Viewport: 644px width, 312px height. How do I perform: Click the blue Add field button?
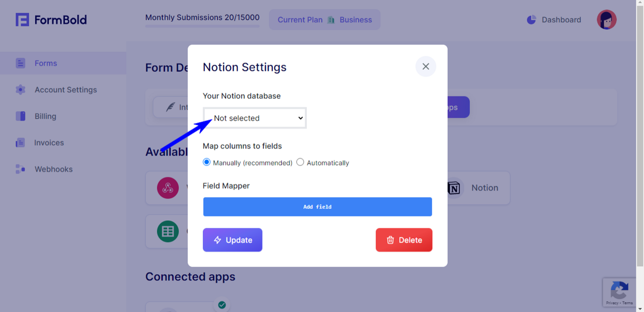(318, 207)
